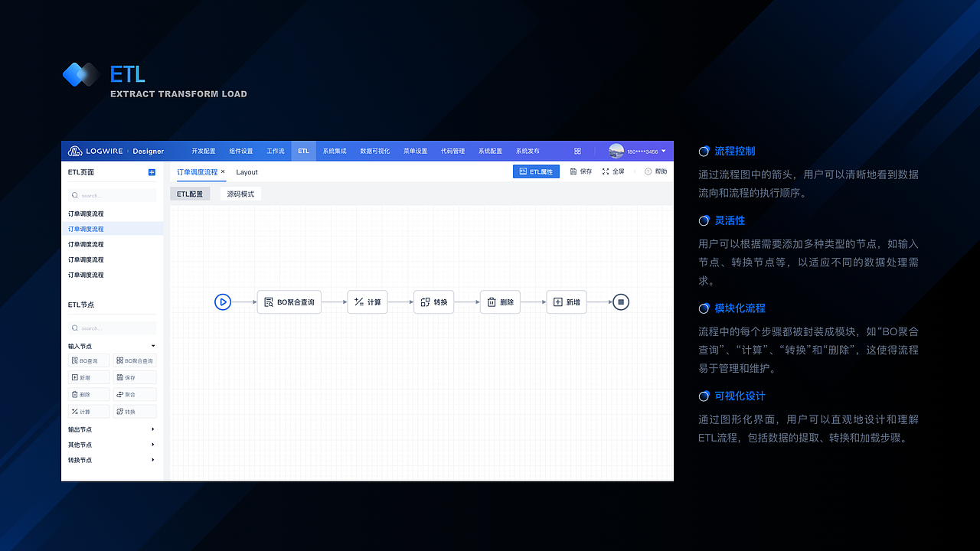Image resolution: width=980 pixels, height=551 pixels.
Task: Focus the search box under ETL页面
Action: pos(112,195)
